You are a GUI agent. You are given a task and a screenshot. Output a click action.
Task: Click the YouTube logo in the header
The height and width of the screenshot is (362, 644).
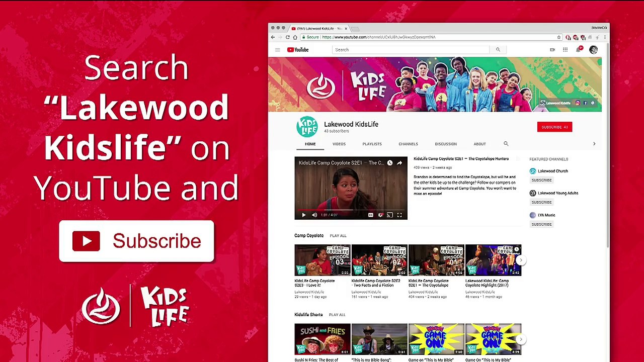coord(298,50)
